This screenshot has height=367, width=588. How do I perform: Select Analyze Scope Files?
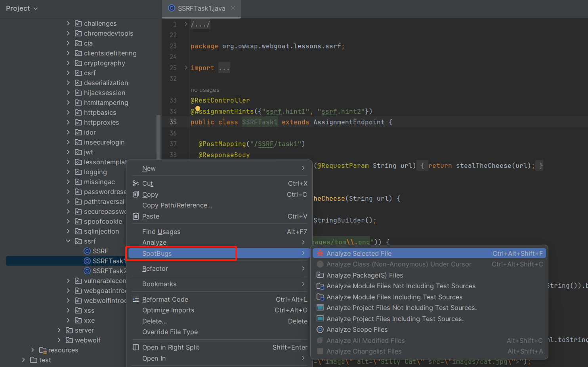[430, 329]
